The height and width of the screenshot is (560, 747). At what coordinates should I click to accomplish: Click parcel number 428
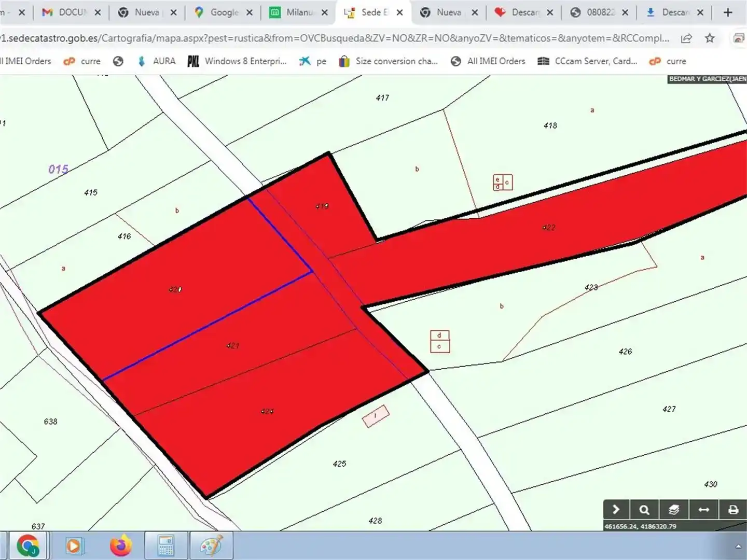pyautogui.click(x=375, y=521)
